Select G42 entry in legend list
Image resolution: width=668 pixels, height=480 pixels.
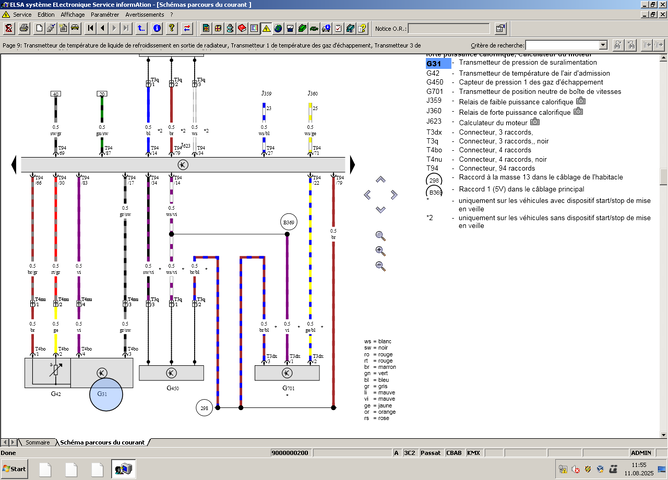433,73
